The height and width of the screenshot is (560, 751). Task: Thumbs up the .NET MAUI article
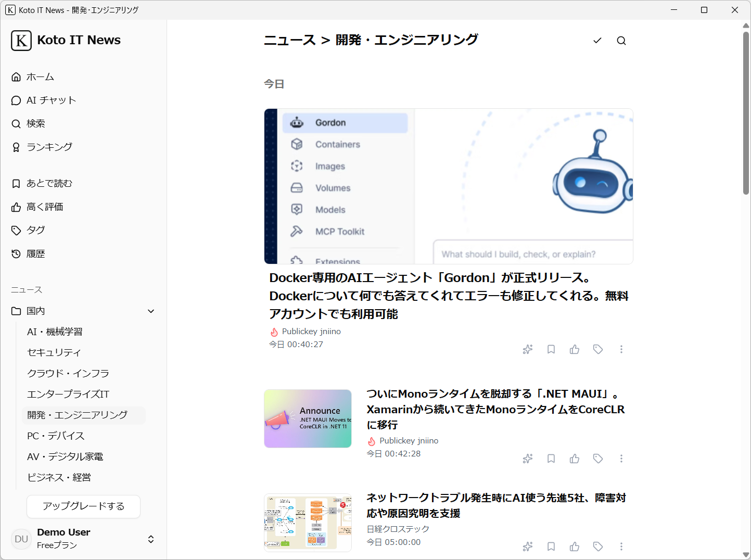(x=575, y=459)
